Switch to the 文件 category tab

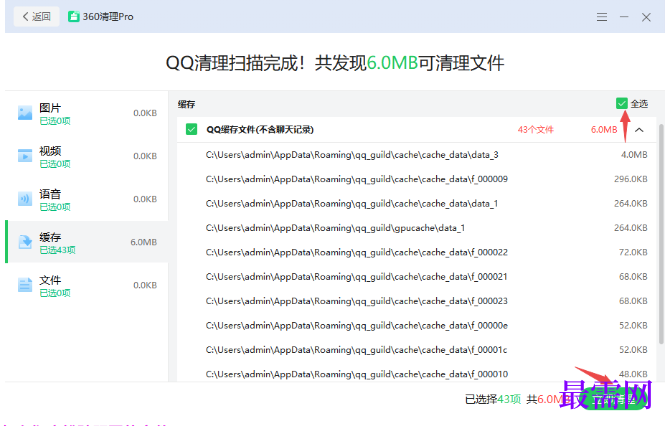click(x=87, y=285)
